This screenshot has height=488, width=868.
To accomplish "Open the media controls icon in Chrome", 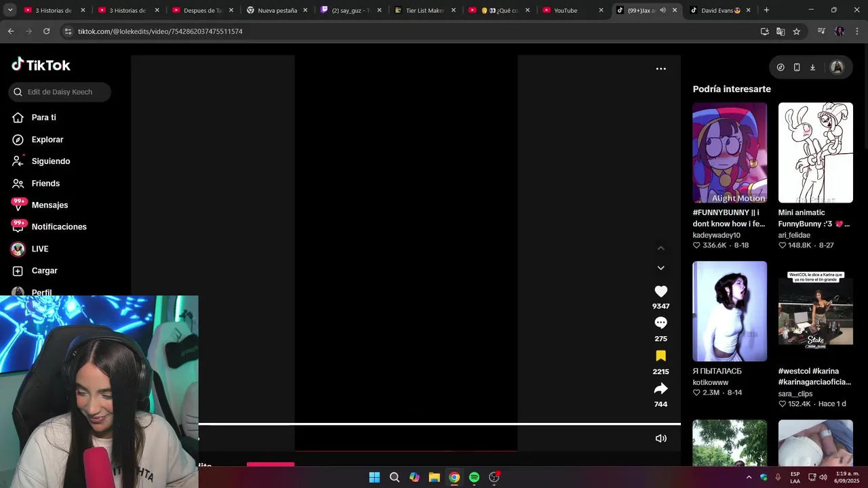I will (821, 31).
